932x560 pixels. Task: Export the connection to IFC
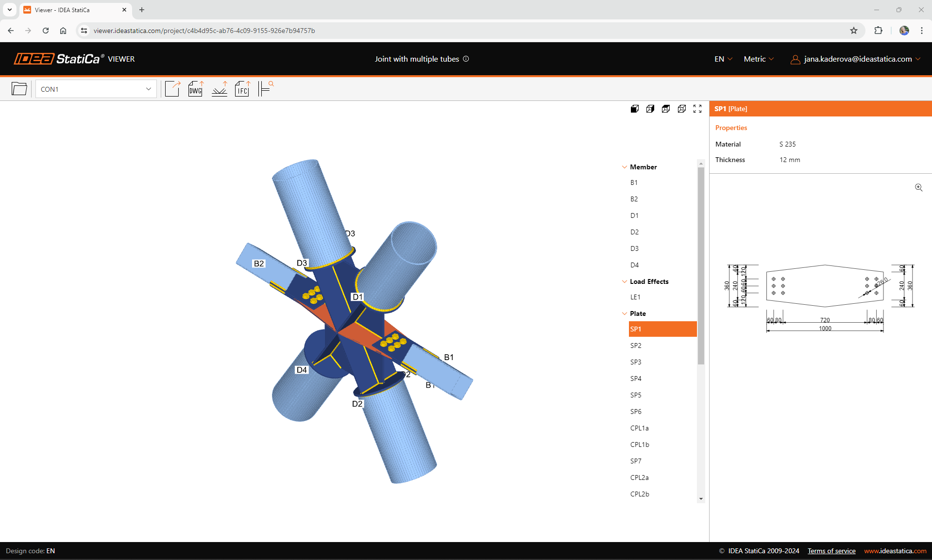click(x=242, y=89)
